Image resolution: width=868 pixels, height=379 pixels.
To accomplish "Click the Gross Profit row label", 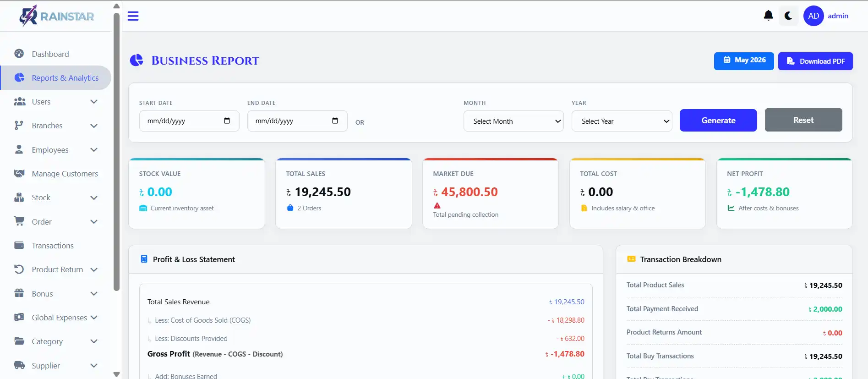I will pyautogui.click(x=215, y=354).
